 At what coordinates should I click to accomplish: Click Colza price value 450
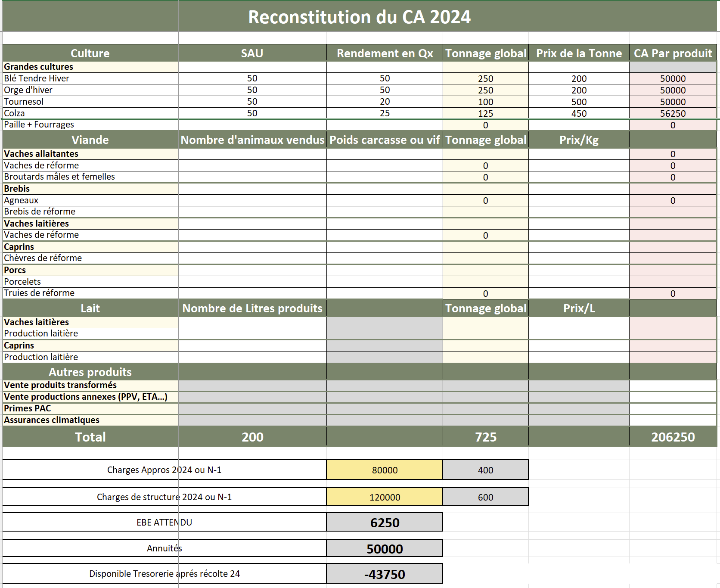tap(579, 113)
